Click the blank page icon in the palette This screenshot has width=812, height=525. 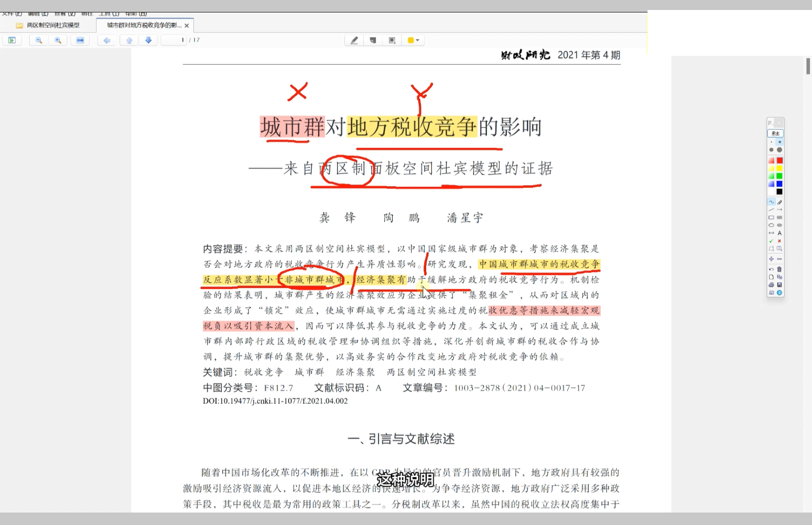[x=771, y=277]
